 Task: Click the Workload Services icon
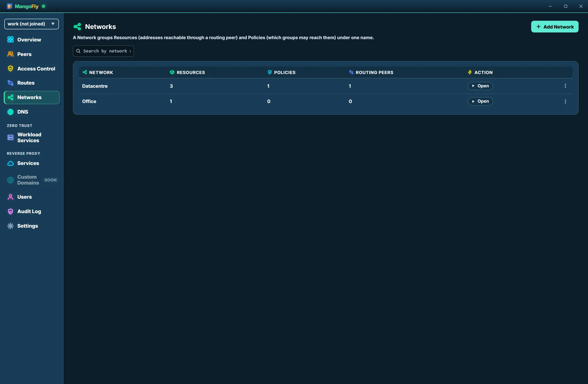pyautogui.click(x=10, y=137)
